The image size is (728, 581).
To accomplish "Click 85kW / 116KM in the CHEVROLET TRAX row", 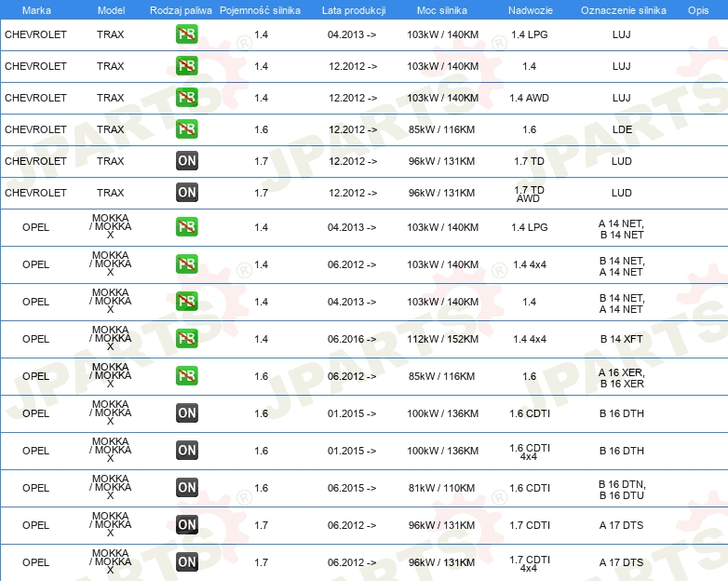I will click(x=441, y=129).
